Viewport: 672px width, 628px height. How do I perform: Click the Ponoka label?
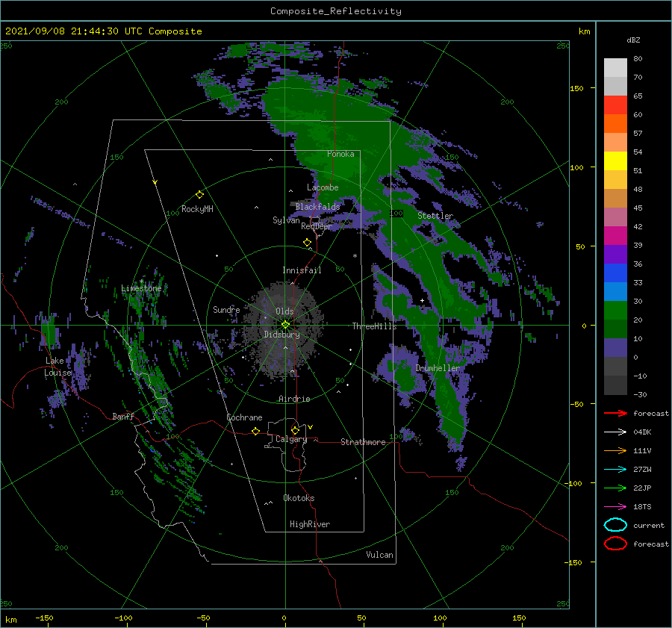click(x=340, y=155)
